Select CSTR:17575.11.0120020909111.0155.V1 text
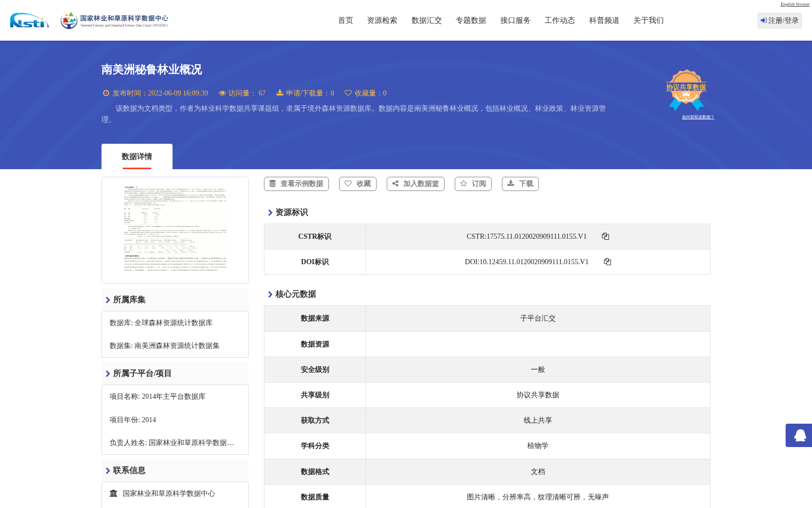The image size is (812, 508). pyautogui.click(x=527, y=236)
